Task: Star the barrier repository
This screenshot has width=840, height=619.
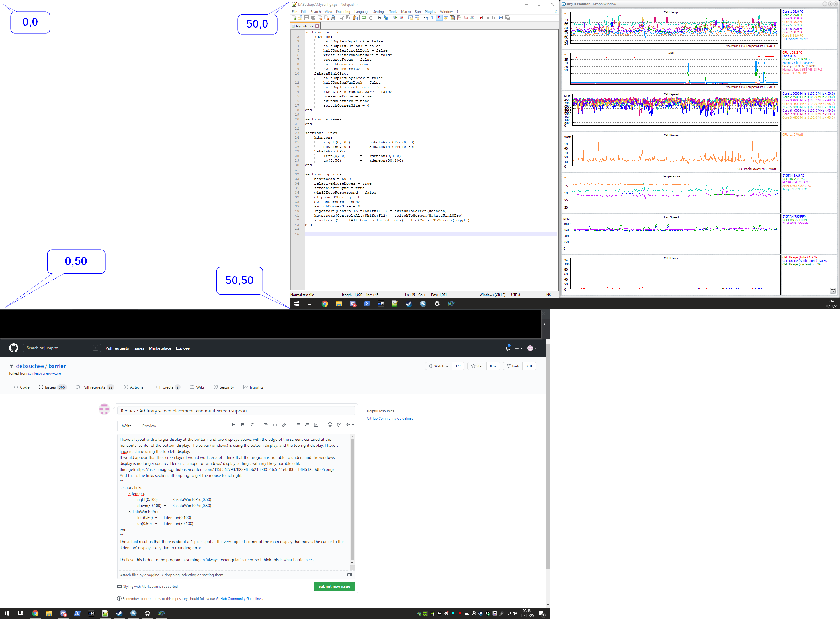Action: click(476, 366)
